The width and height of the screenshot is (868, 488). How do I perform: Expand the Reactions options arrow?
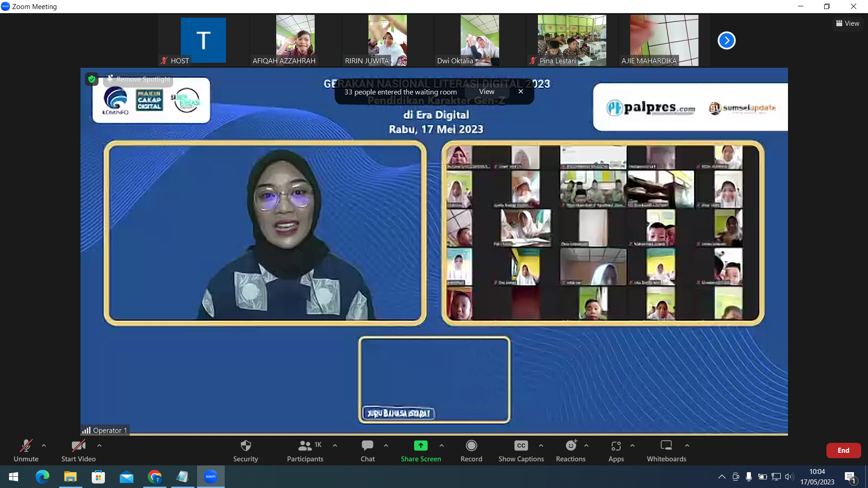pos(586,446)
